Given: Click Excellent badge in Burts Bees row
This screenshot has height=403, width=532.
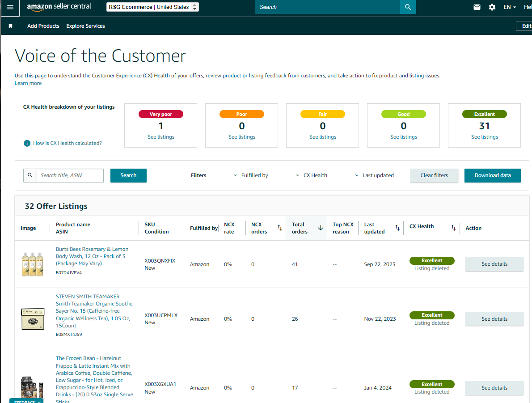Looking at the screenshot, I should pyautogui.click(x=432, y=260).
